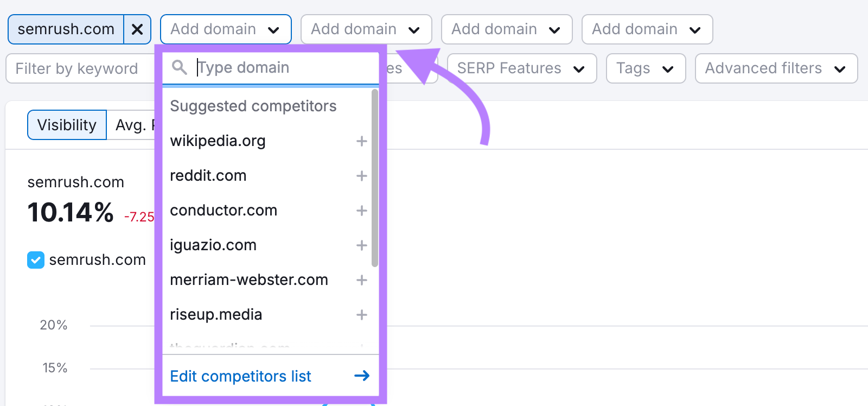Open the last Add domain dropdown
Image resolution: width=868 pixels, height=406 pixels.
pos(647,29)
